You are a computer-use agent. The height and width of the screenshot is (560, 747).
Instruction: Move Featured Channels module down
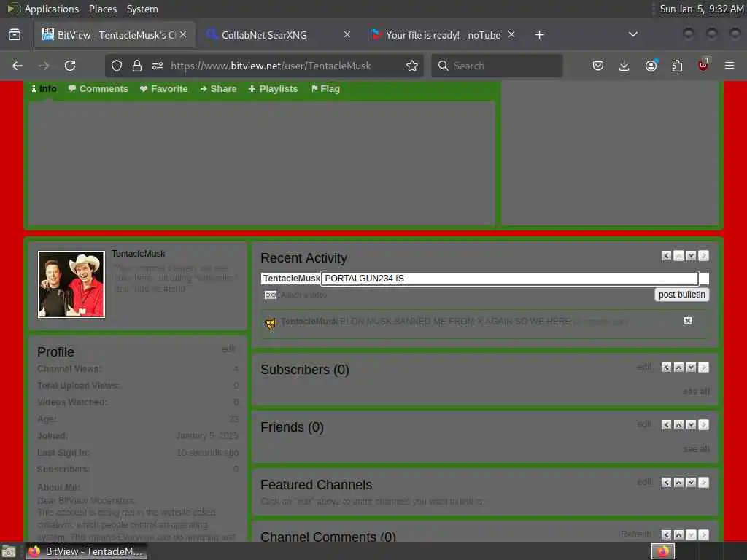click(692, 483)
